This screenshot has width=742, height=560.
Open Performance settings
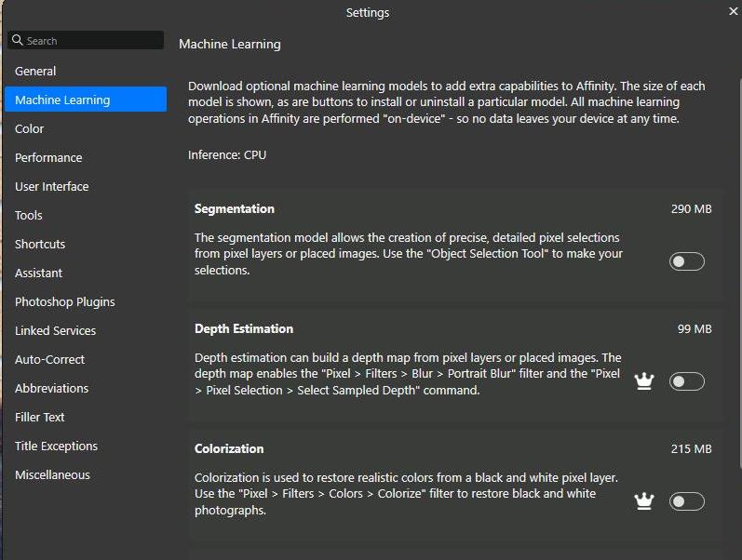click(x=48, y=157)
